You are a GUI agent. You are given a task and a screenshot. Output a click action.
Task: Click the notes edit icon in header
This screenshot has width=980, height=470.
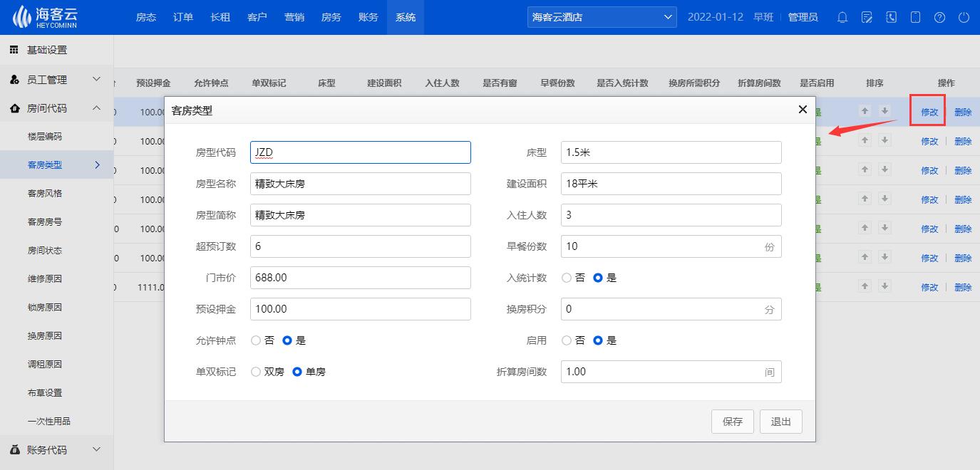(x=867, y=17)
